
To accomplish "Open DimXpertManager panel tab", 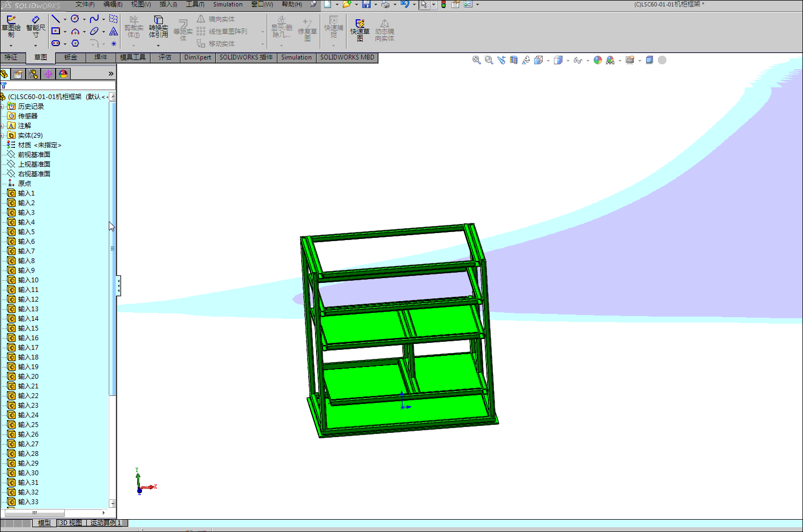I will coord(48,74).
